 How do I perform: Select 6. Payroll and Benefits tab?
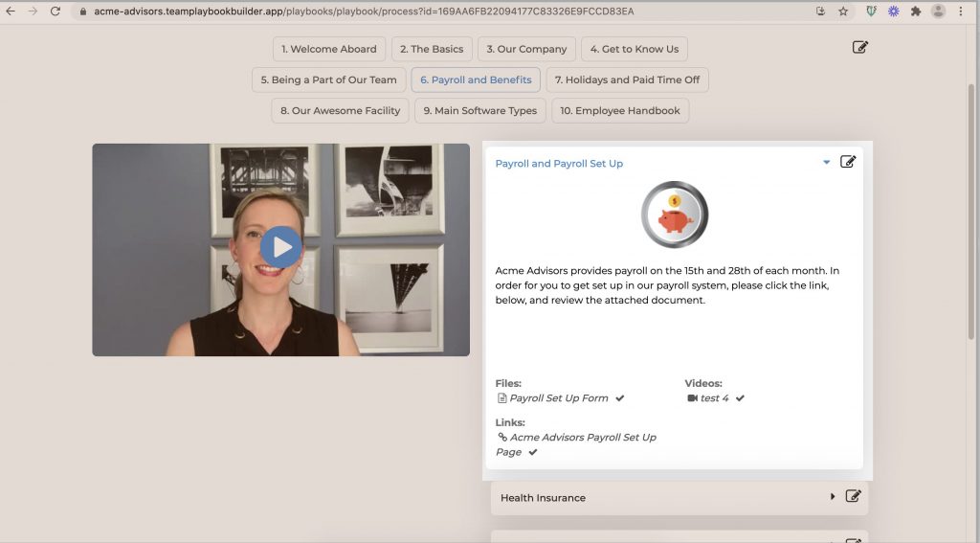476,79
